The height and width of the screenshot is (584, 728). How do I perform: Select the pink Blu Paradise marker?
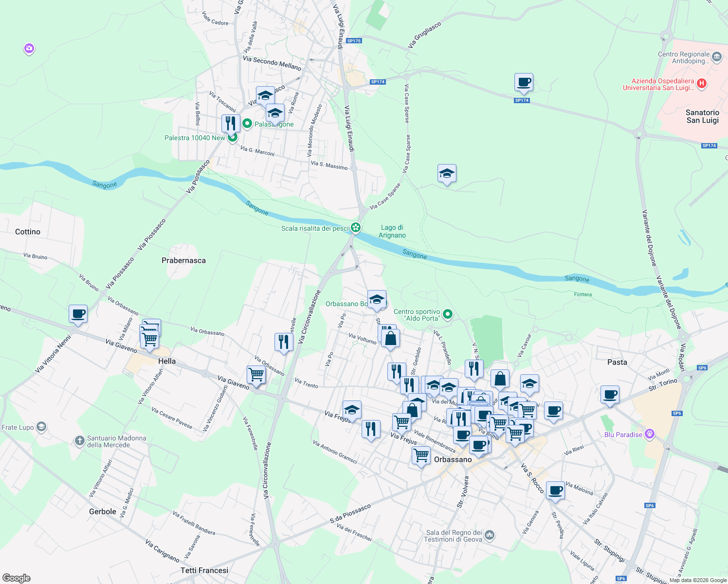tap(649, 433)
